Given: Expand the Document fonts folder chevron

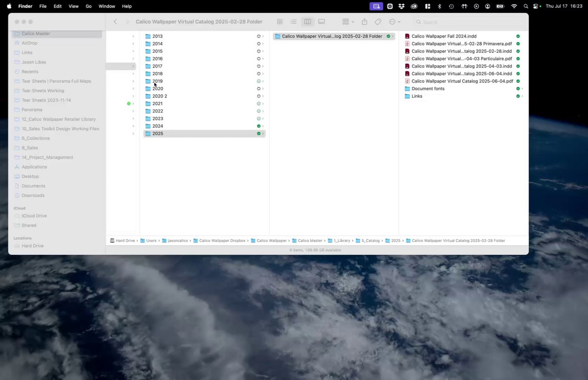Looking at the screenshot, I should click(522, 89).
